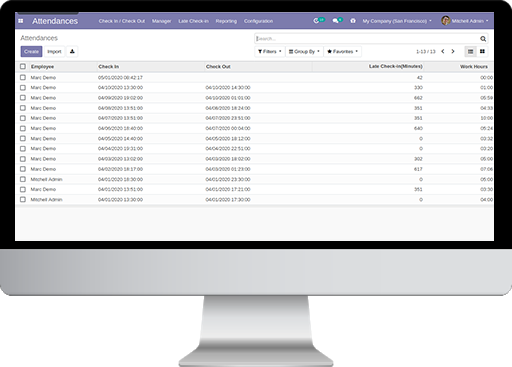The width and height of the screenshot is (512, 367).
Task: Click the Attendances breadcrumb heading
Action: pyautogui.click(x=39, y=38)
